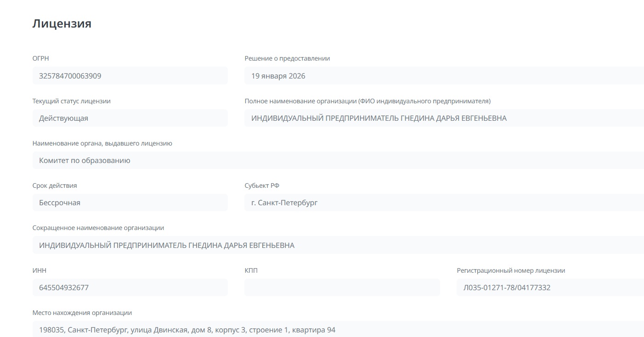The height and width of the screenshot is (337, 644).
Task: Select the Срок действия field showing Бессрочная
Action: (130, 202)
